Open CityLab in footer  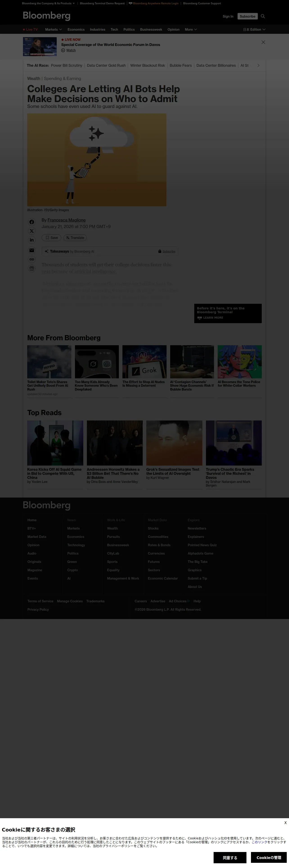(x=113, y=553)
